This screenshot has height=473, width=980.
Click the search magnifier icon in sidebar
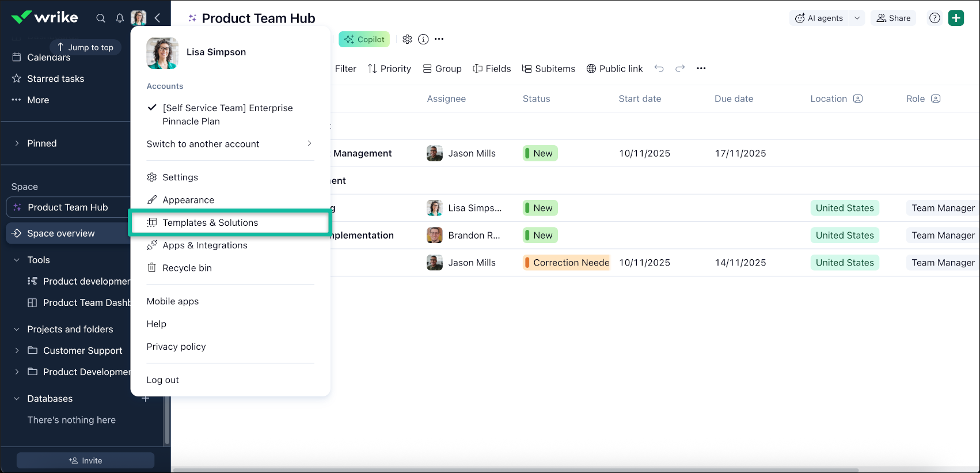[101, 18]
